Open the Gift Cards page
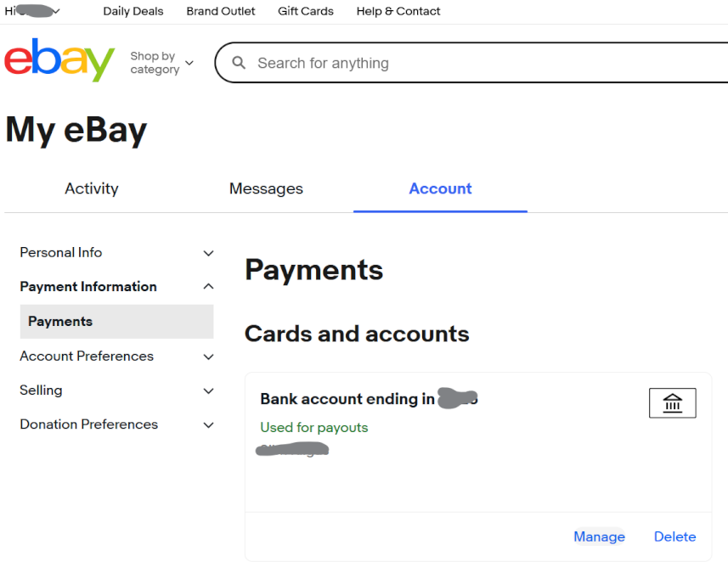 pos(306,11)
